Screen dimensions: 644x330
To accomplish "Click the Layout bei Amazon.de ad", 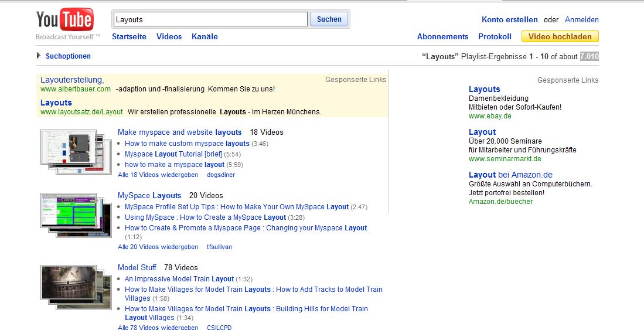I will [x=510, y=175].
